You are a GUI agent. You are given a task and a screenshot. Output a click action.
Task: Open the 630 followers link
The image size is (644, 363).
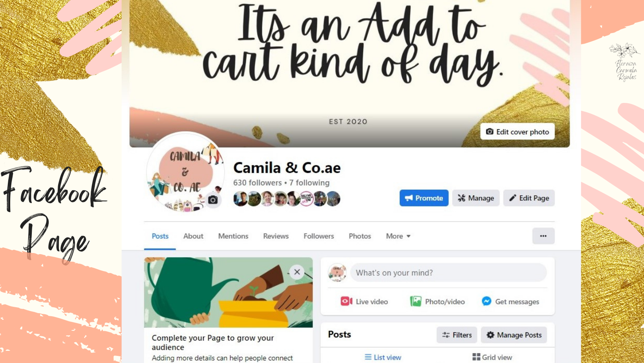click(x=257, y=183)
